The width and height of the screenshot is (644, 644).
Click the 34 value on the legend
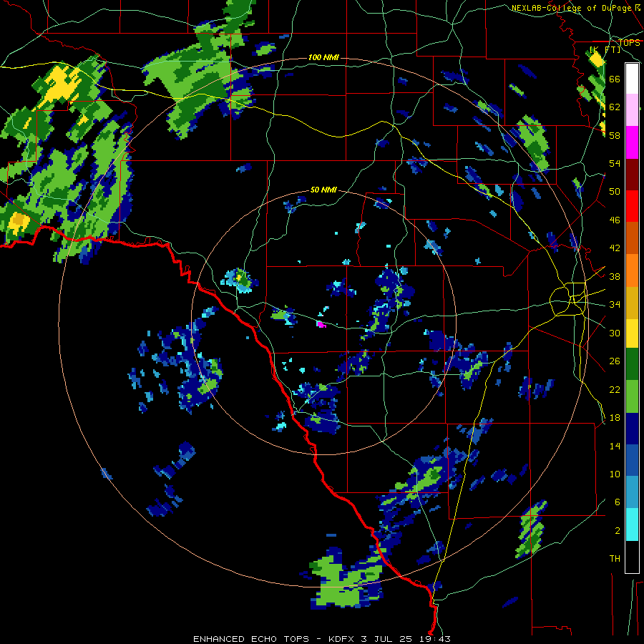615,305
